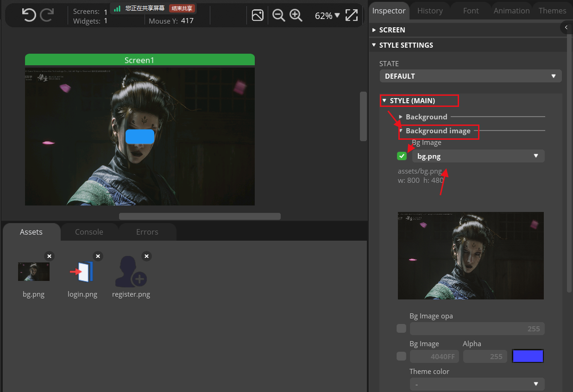Enable the Bg Image recolor checkbox
The height and width of the screenshot is (392, 573).
(402, 356)
